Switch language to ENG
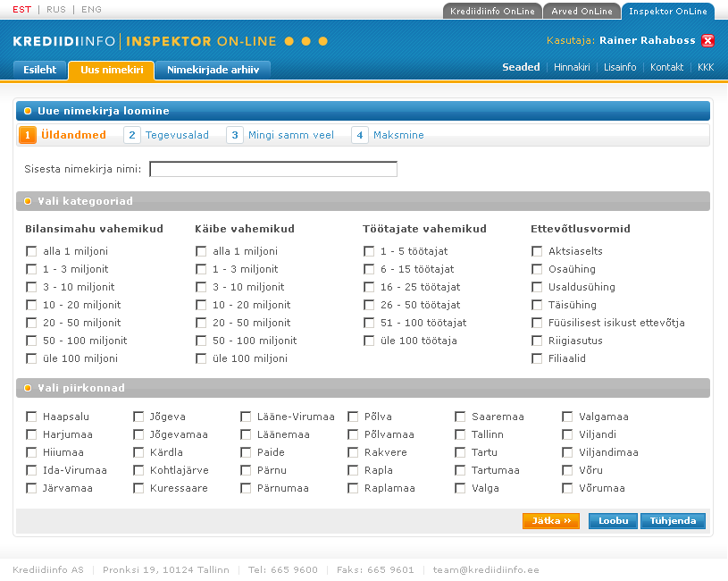The image size is (728, 581). pyautogui.click(x=91, y=9)
